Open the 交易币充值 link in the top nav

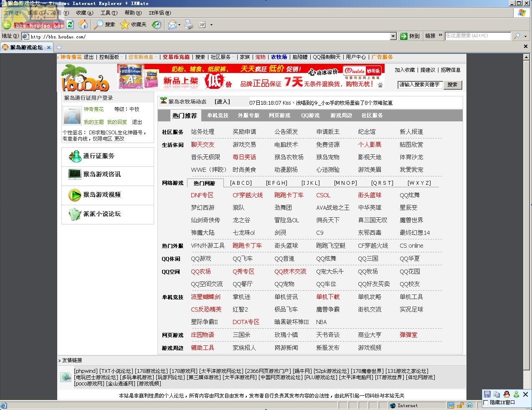[176, 57]
